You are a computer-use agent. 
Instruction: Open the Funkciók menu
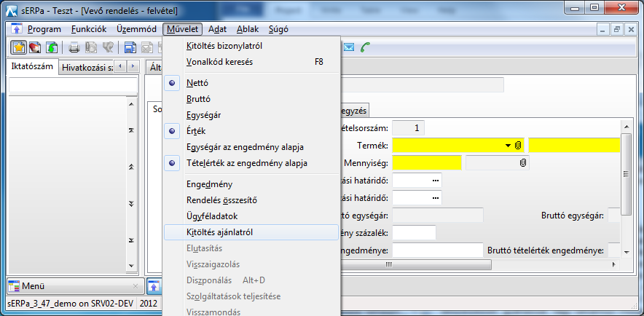90,29
